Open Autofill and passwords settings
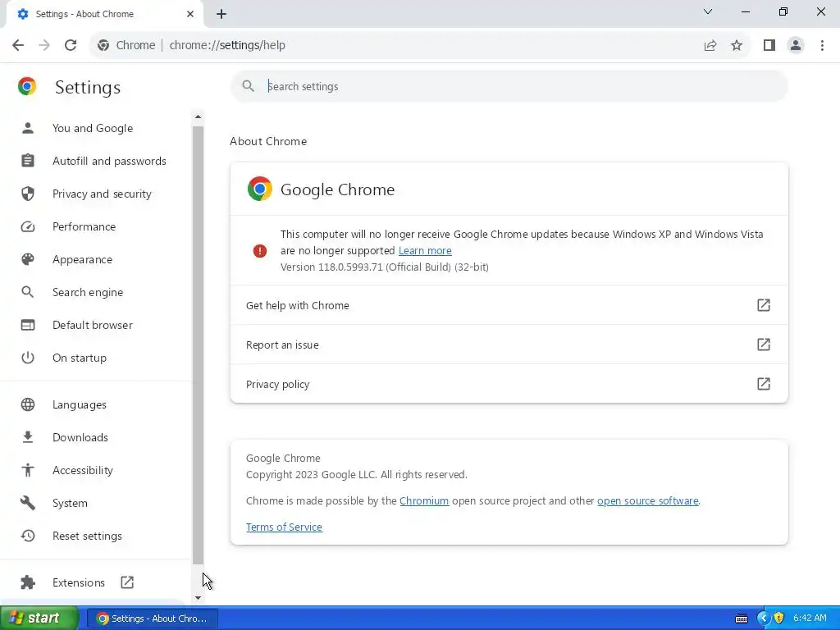This screenshot has height=630, width=840. coord(109,161)
